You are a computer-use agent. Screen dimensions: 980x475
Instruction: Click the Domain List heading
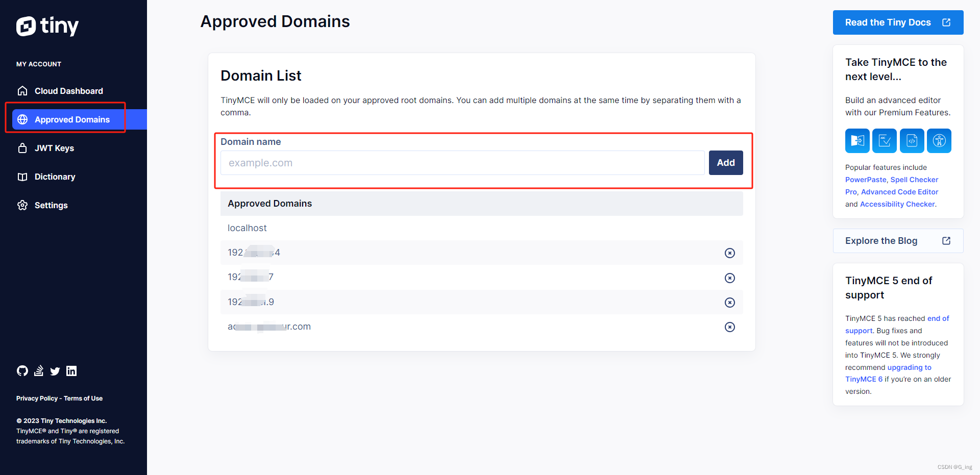point(261,76)
